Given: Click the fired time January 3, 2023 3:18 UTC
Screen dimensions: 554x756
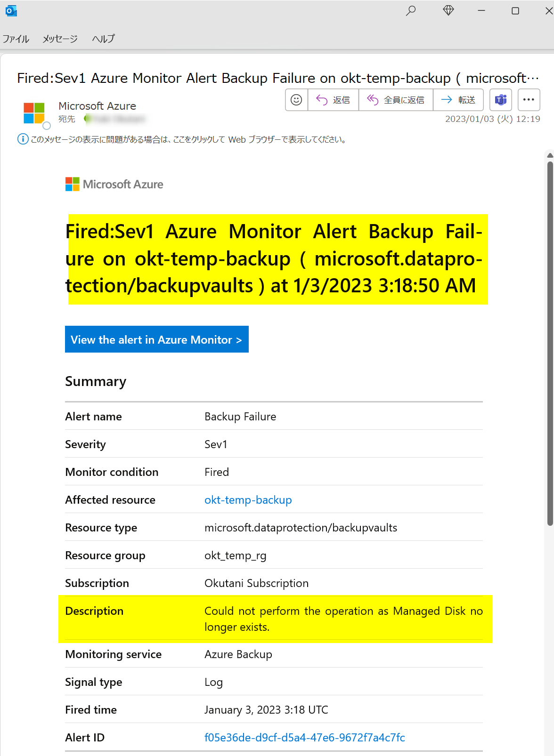Looking at the screenshot, I should point(266,710).
